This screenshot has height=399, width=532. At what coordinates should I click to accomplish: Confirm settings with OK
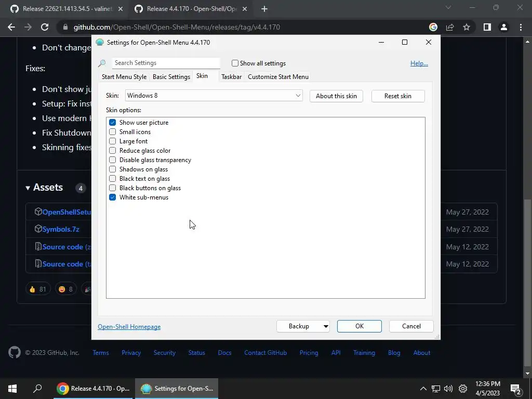pyautogui.click(x=360, y=326)
